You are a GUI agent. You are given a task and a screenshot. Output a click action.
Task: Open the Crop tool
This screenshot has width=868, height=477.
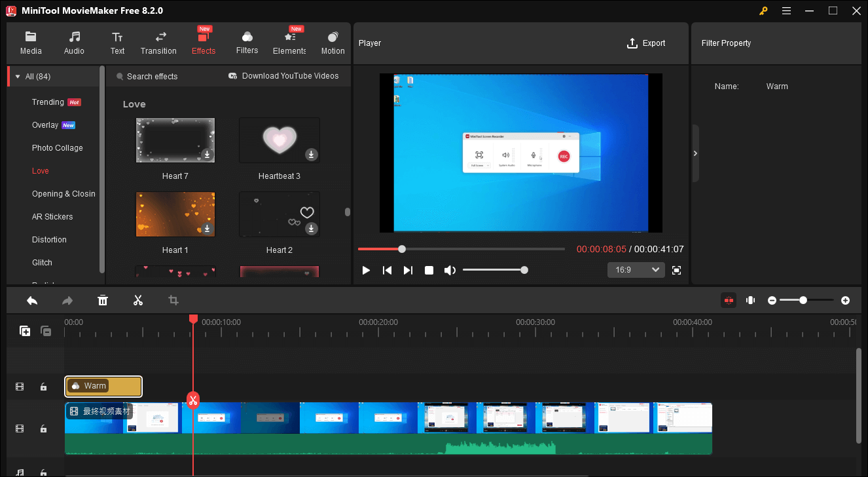pyautogui.click(x=173, y=300)
